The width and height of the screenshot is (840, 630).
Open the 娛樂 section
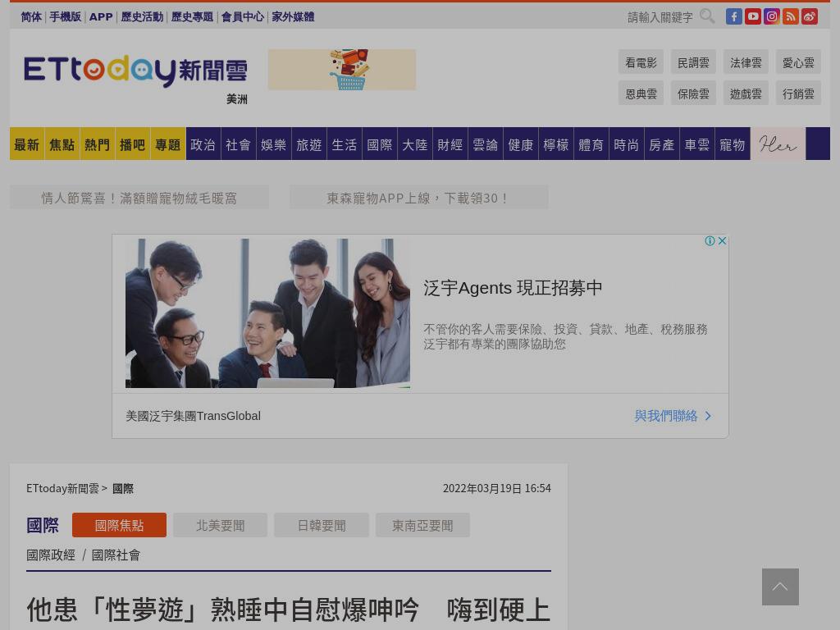[274, 144]
